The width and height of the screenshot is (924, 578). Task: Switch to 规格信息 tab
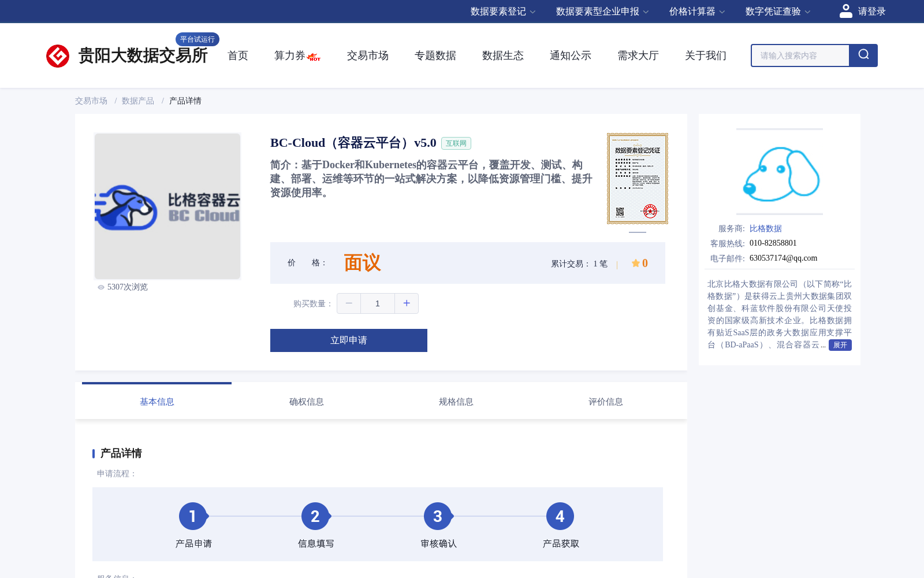click(x=456, y=402)
